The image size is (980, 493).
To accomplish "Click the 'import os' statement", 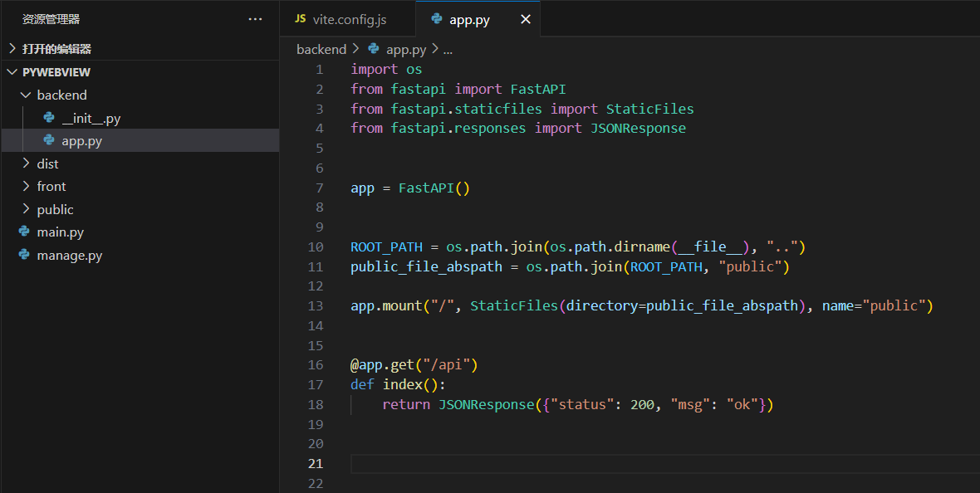I will 386,70.
